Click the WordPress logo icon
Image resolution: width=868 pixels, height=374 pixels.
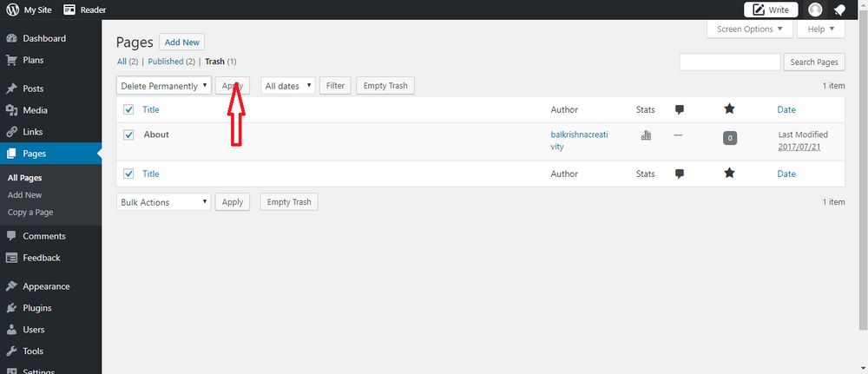click(12, 10)
